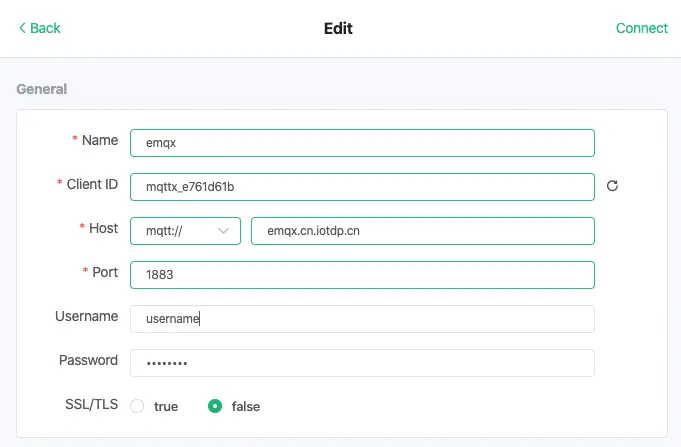Click the Port field containing 1883

click(x=362, y=275)
